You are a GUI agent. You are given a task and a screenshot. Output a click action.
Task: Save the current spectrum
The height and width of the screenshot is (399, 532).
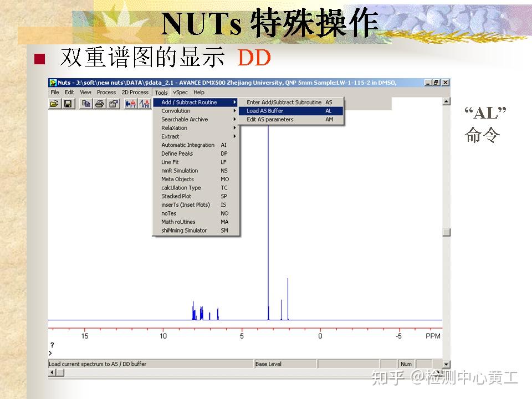68,103
